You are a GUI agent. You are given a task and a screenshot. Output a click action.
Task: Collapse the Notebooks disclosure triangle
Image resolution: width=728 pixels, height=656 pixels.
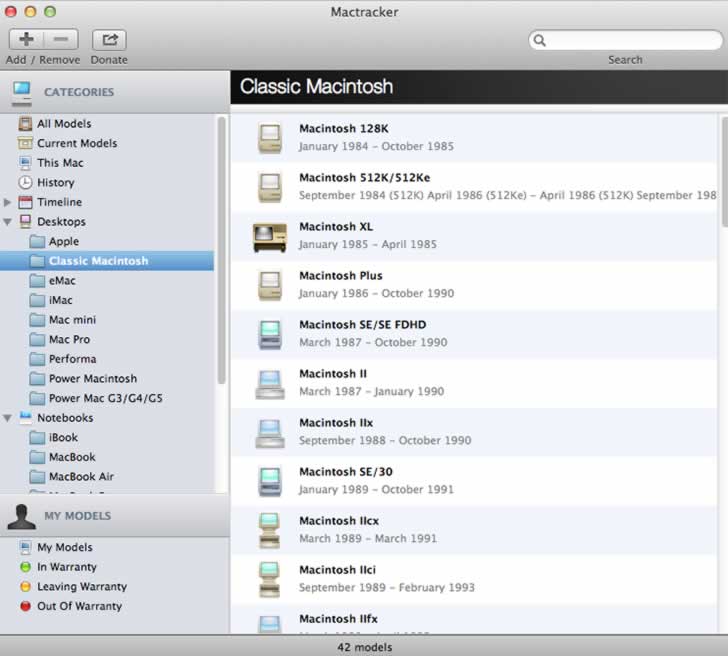point(7,418)
